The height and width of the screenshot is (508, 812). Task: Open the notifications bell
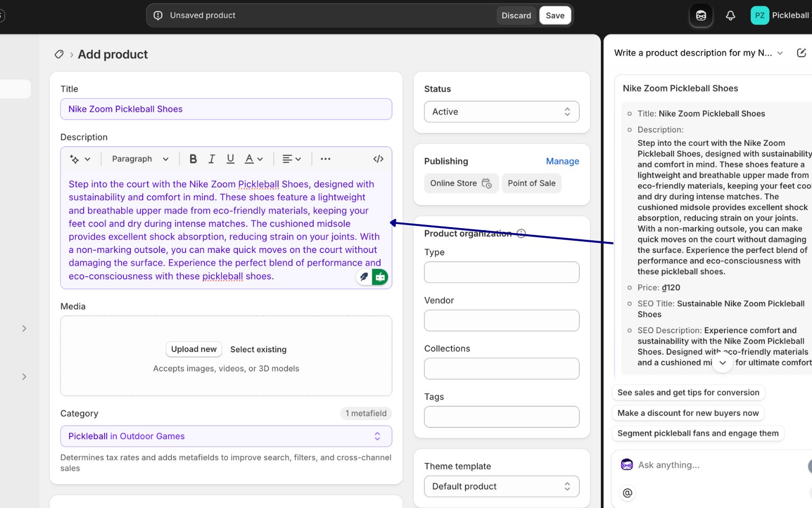tap(730, 15)
